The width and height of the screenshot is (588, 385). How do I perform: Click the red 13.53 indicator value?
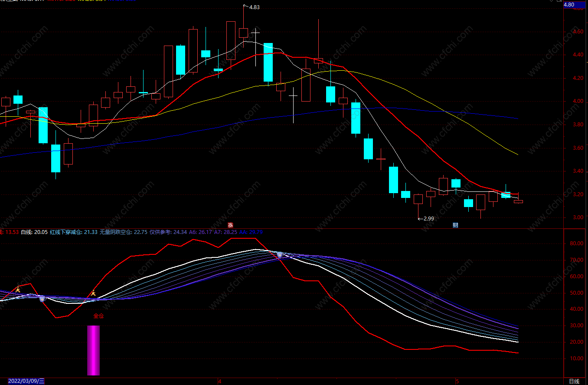click(x=11, y=232)
